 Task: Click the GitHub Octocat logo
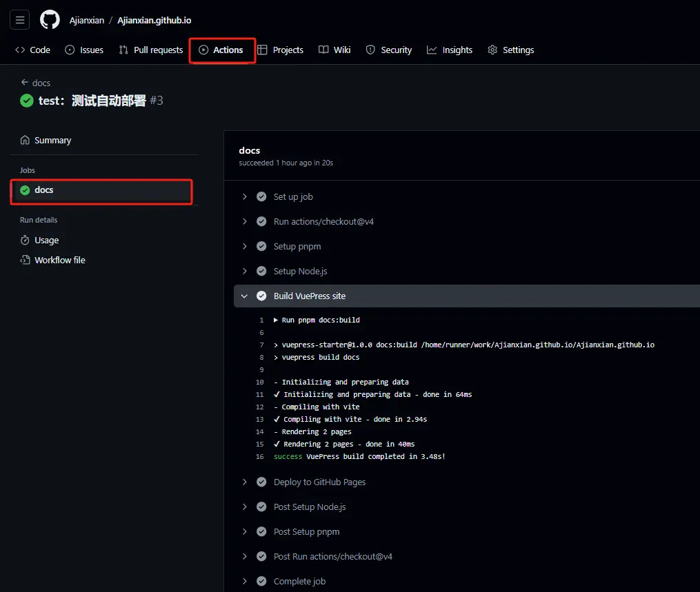pyautogui.click(x=50, y=20)
